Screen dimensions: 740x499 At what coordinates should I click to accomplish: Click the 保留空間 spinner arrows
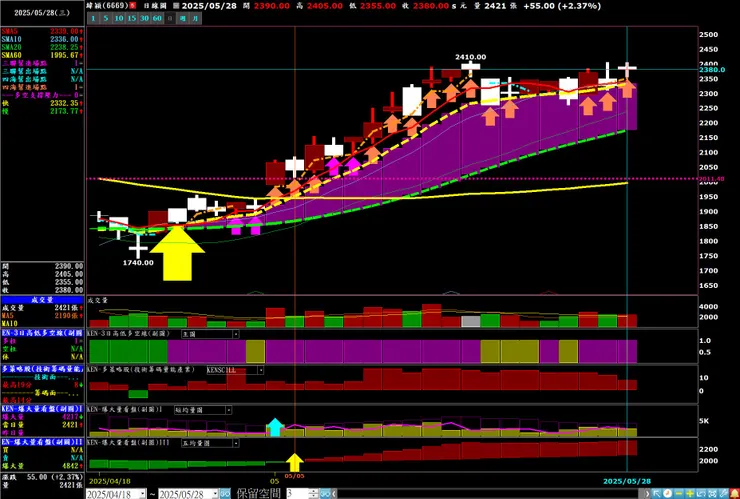[x=314, y=494]
